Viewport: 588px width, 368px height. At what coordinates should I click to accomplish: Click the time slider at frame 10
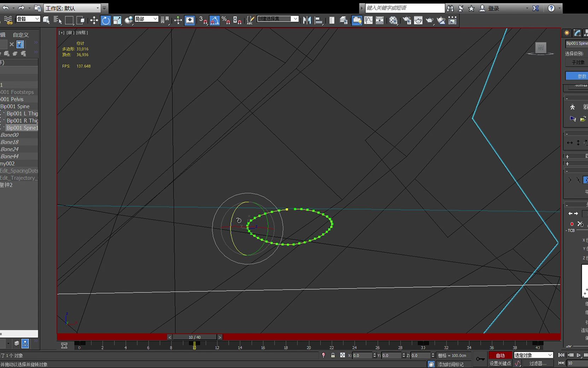[194, 337]
